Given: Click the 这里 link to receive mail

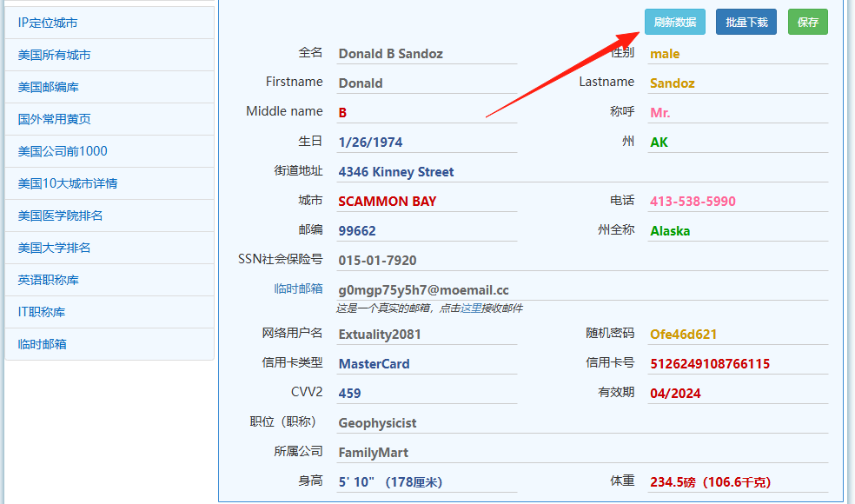Looking at the screenshot, I should (469, 308).
